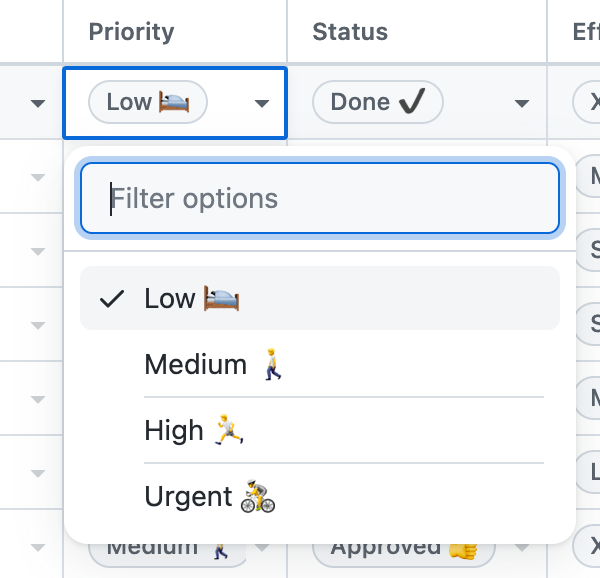600x578 pixels.
Task: Click the checkmark icon in Done chip
Action: (x=412, y=102)
